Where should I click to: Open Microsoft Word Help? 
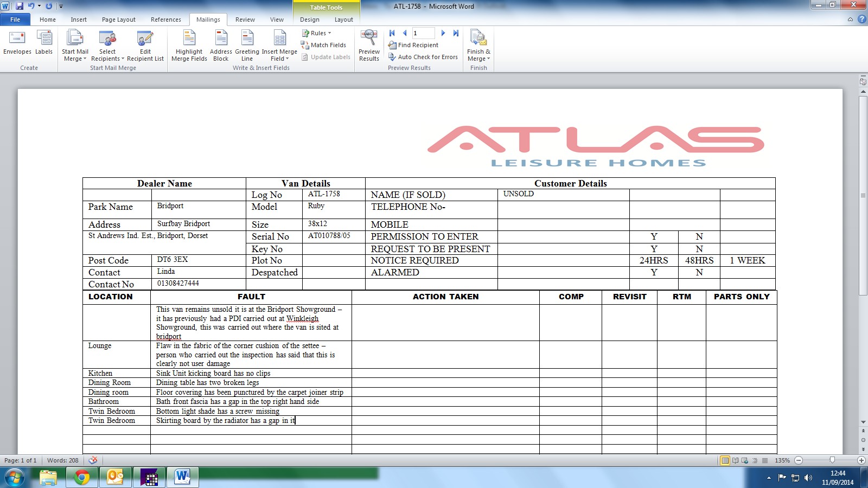pos(861,20)
